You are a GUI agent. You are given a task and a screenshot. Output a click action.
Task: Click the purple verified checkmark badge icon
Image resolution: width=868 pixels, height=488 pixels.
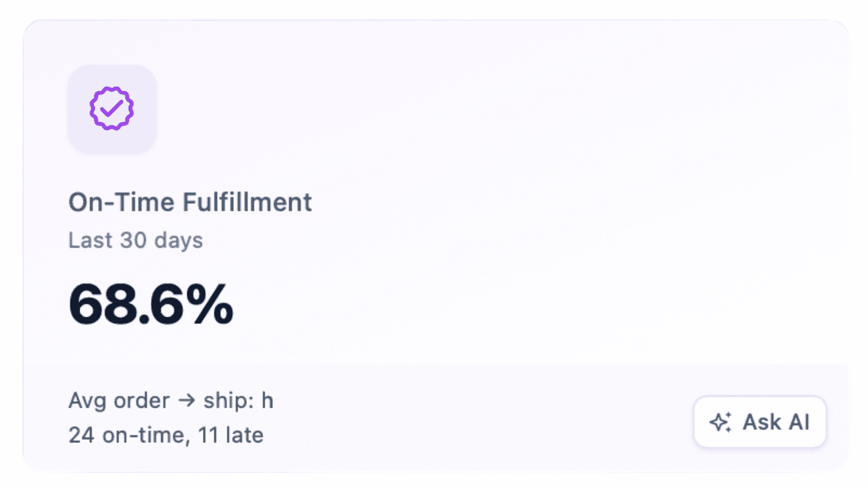pos(112,108)
